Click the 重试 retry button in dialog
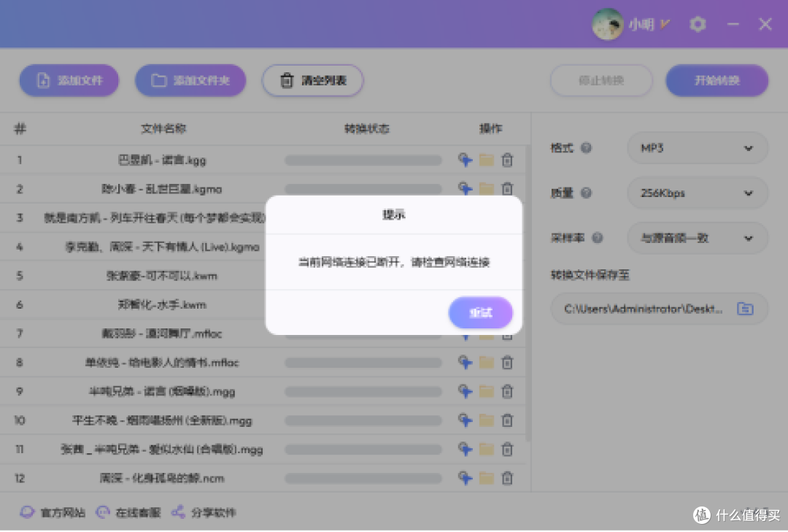The image size is (788, 532). (x=480, y=313)
